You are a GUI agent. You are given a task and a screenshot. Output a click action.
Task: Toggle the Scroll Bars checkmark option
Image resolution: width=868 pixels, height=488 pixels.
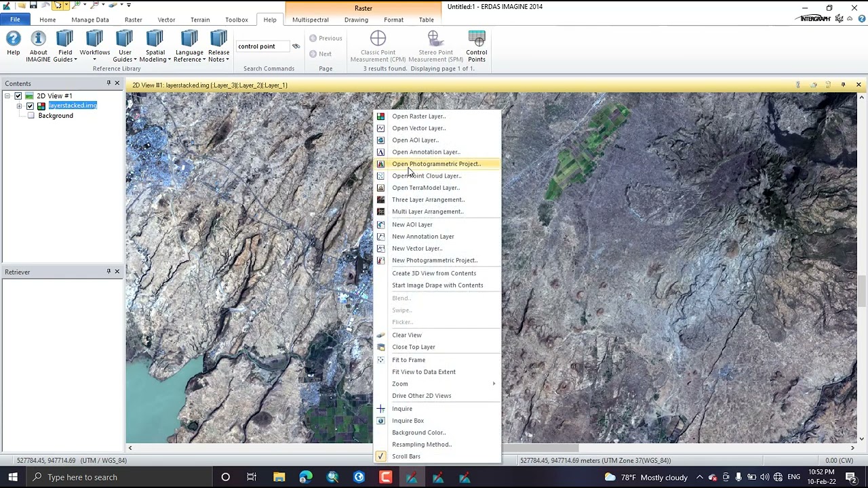click(437, 456)
